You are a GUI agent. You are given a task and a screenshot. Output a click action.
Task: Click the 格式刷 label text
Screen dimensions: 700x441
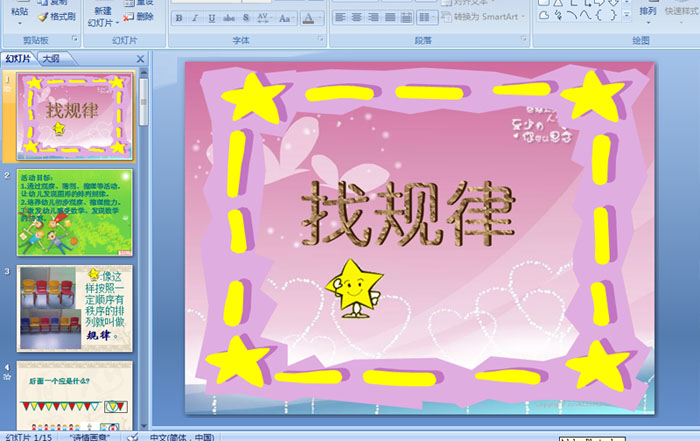point(62,17)
